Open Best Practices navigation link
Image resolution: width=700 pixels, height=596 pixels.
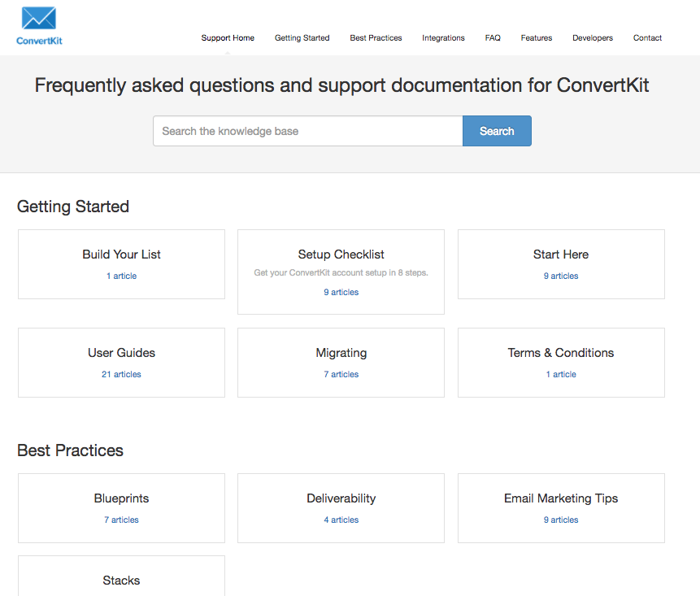376,38
